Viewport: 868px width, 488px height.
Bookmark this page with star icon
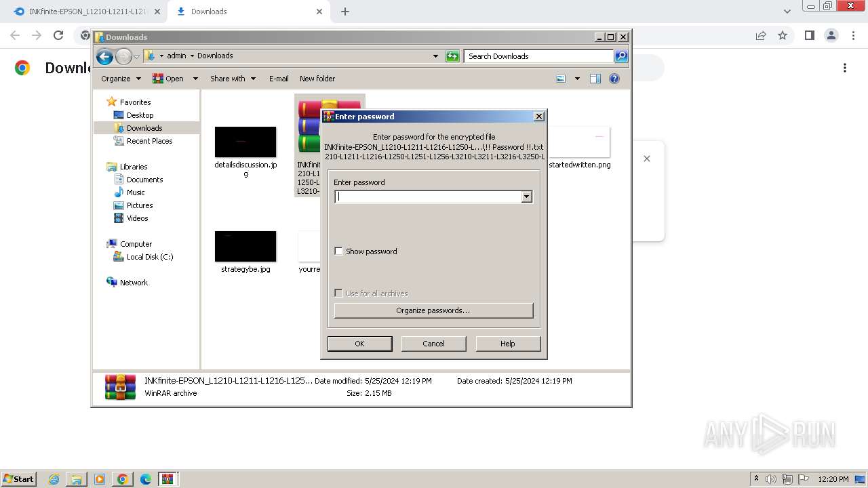[x=783, y=35]
